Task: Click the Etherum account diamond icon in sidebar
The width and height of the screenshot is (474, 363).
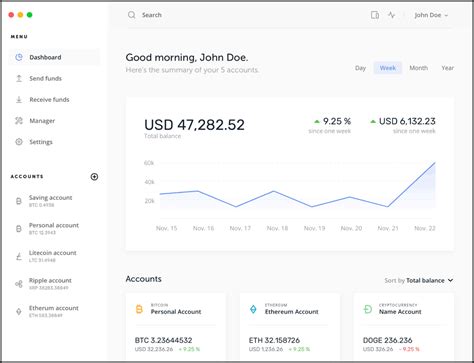Action: (19, 311)
